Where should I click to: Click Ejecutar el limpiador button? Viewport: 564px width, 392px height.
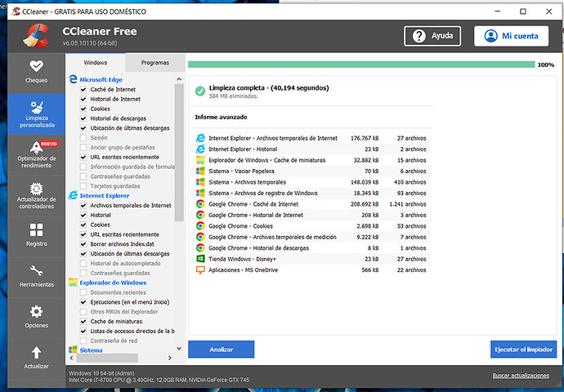(x=523, y=350)
